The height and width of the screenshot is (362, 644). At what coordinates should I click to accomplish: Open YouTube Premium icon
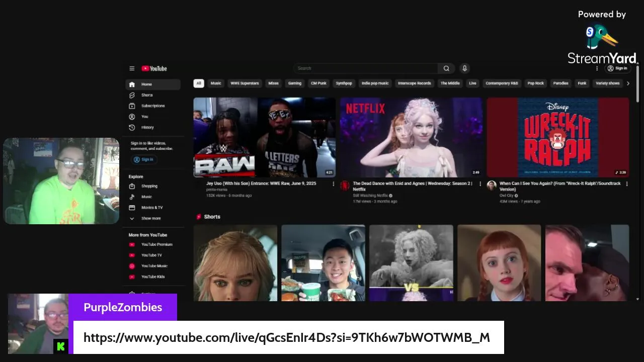[x=132, y=245]
